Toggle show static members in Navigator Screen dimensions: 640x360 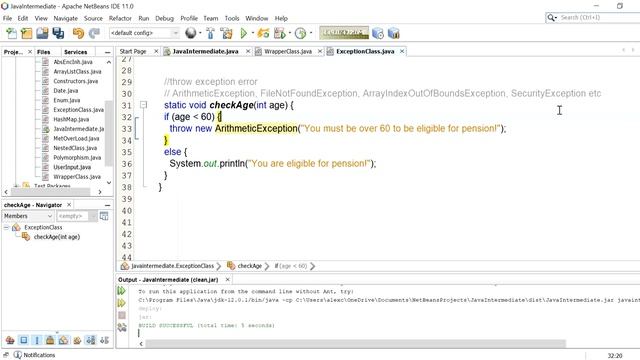(37, 340)
